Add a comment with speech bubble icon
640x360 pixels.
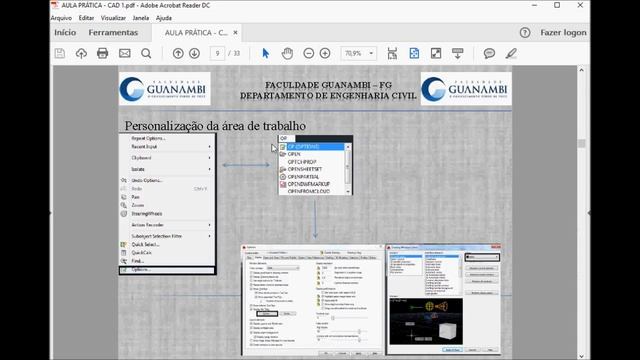coord(489,53)
